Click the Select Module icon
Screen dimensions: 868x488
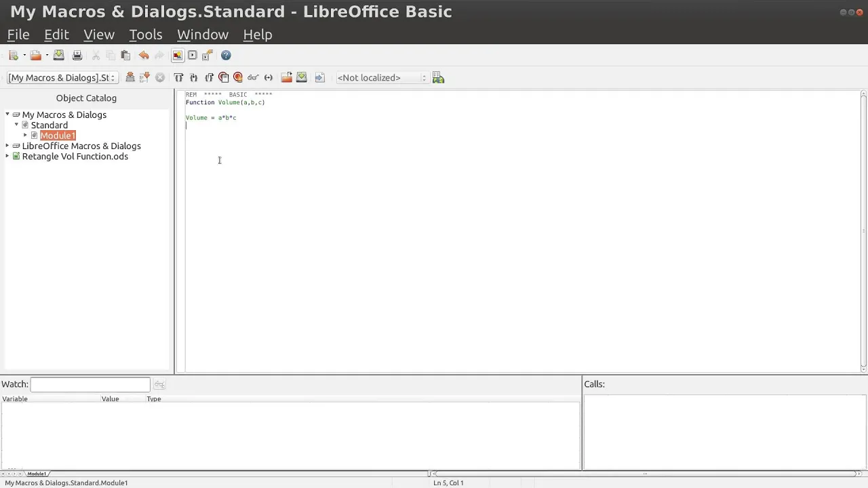(208, 56)
